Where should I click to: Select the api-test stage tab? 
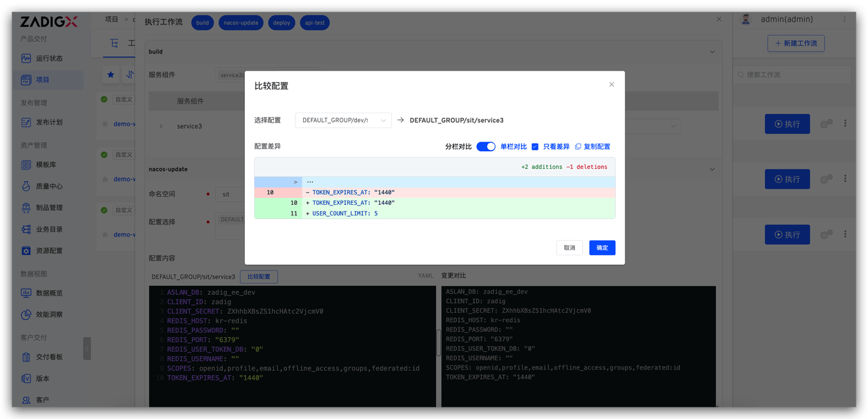point(313,22)
